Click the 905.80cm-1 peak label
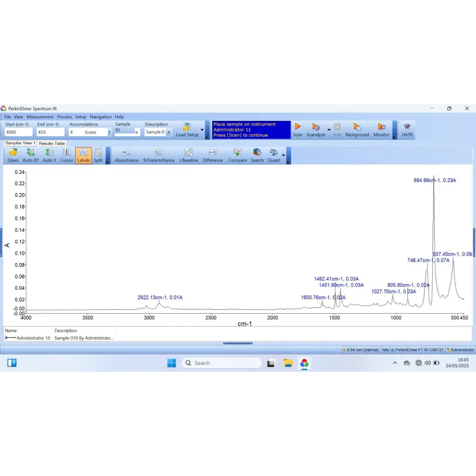476x476 pixels. click(x=408, y=285)
